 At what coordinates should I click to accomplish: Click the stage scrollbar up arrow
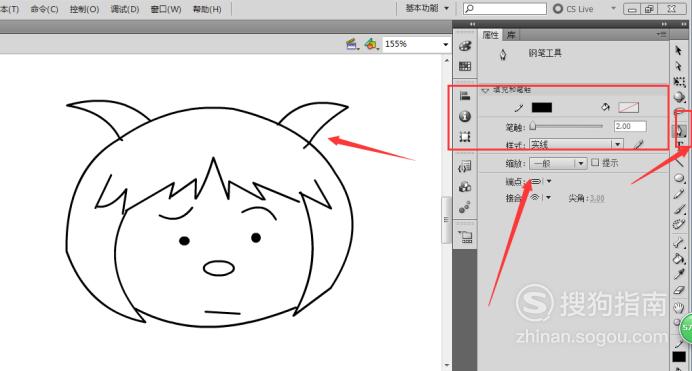pos(447,60)
